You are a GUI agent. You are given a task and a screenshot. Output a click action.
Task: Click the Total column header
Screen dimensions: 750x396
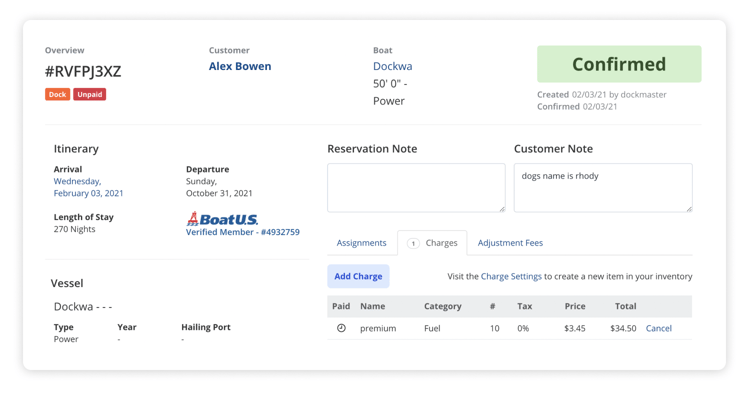click(625, 306)
